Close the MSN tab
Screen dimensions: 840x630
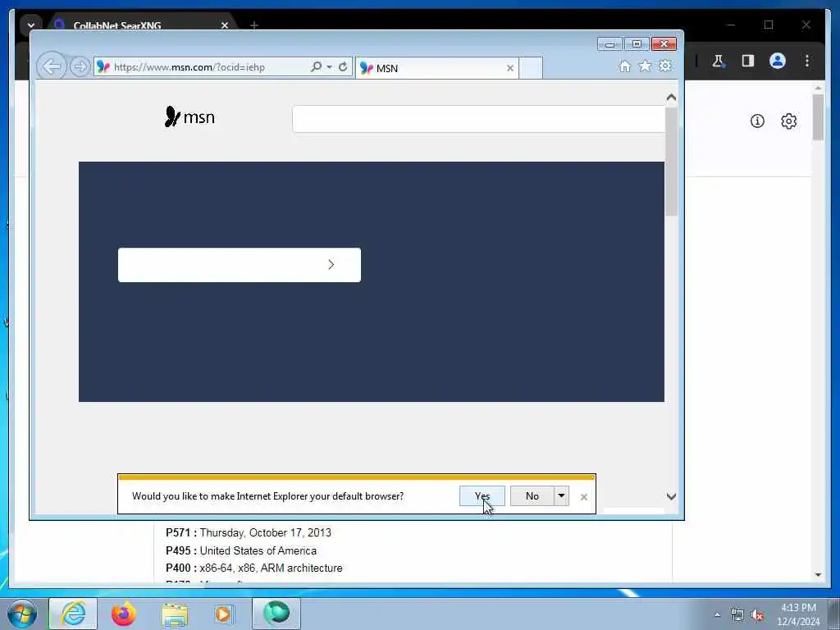[510, 68]
